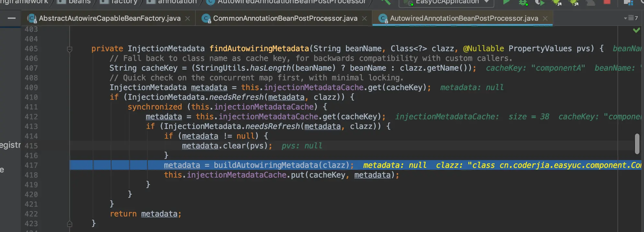Start debugging with the bug icon
The image size is (644, 232).
click(523, 3)
